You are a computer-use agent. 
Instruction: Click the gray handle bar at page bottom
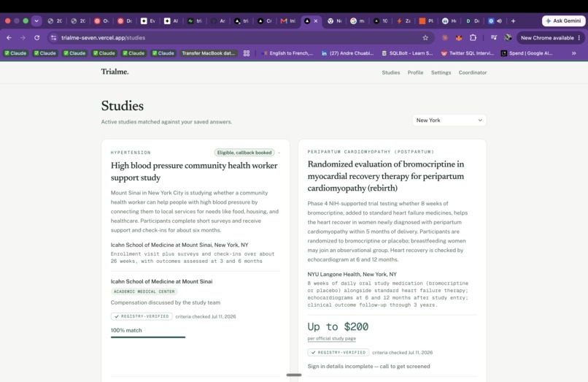click(x=294, y=375)
